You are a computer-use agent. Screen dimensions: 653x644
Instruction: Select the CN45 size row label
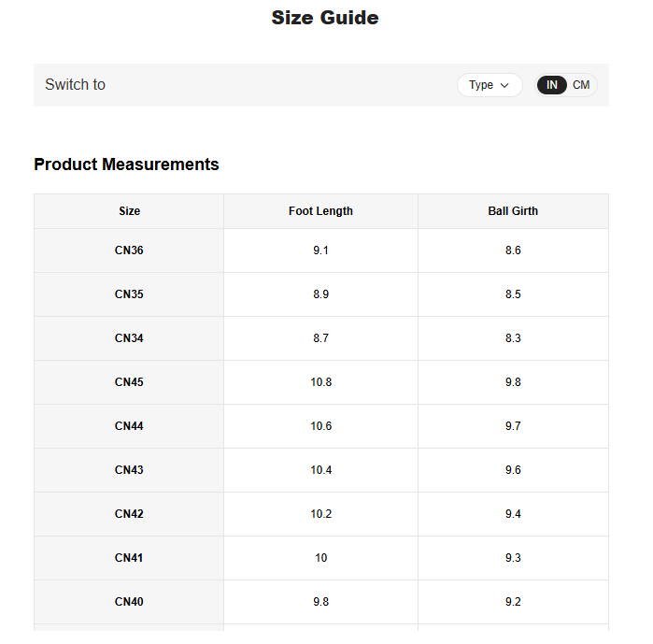coord(130,382)
